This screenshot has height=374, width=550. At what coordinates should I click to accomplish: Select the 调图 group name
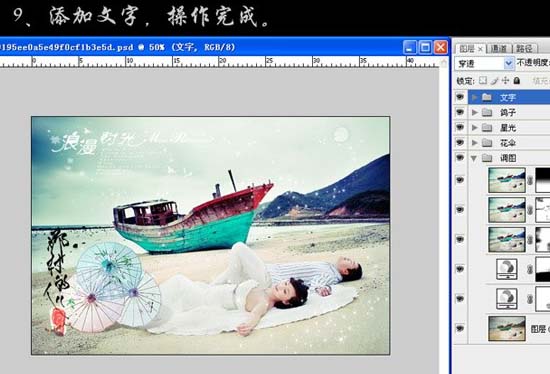tap(508, 158)
